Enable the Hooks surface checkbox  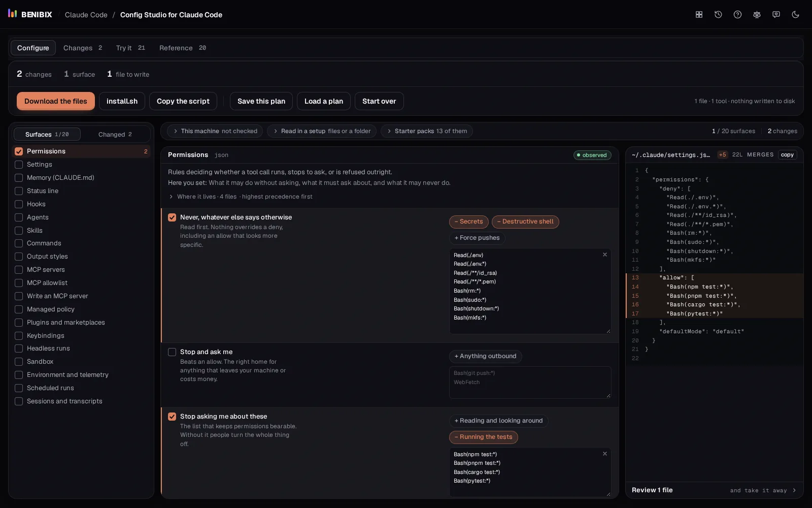tap(19, 204)
